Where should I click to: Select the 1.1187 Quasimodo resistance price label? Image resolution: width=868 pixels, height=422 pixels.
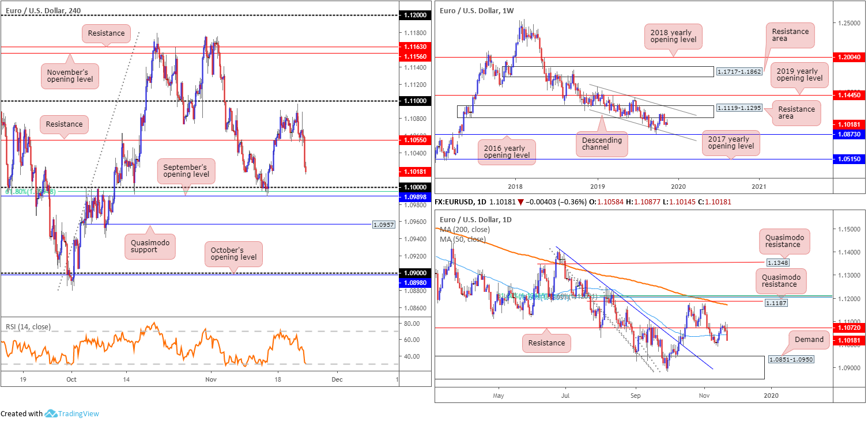[x=775, y=302]
